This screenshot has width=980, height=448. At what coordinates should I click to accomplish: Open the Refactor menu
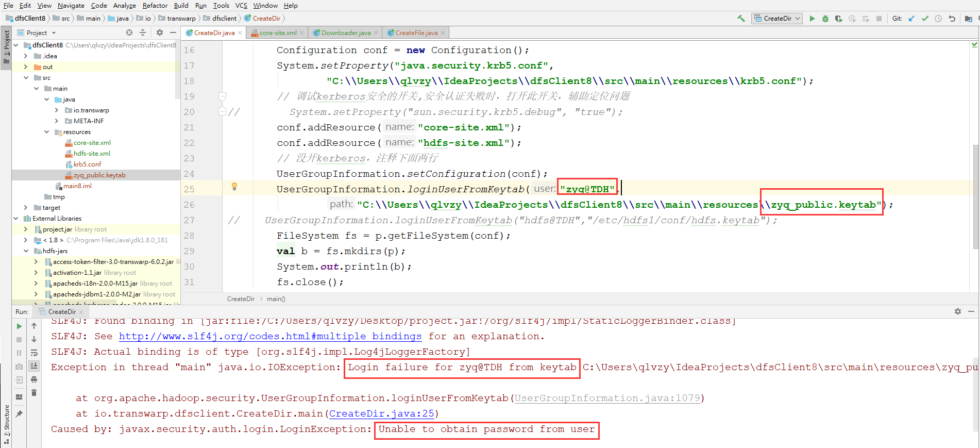(155, 5)
